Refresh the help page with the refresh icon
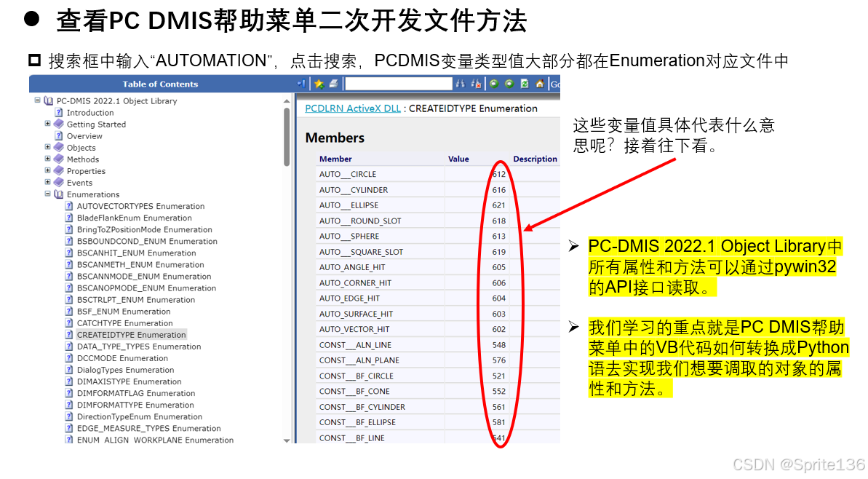The width and height of the screenshot is (868, 479). point(525,83)
